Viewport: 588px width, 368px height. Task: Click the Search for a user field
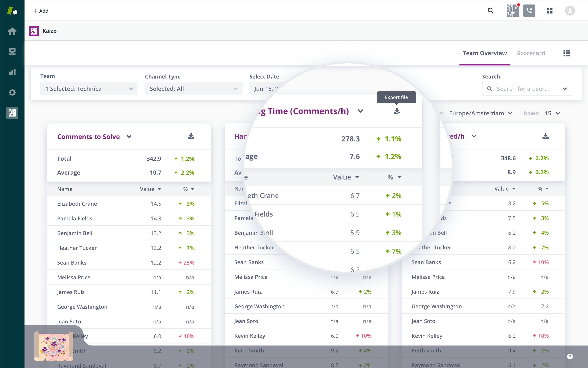point(527,89)
